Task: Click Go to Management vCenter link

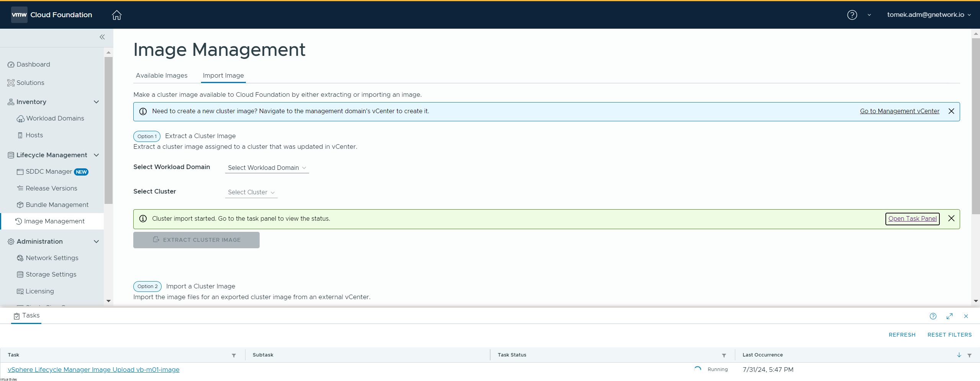Action: click(x=900, y=111)
